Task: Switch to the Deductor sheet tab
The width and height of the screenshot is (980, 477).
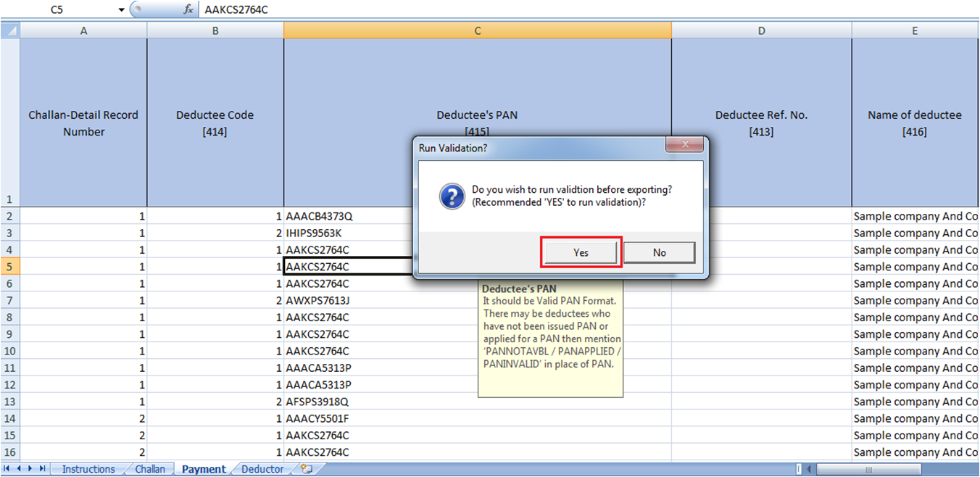Action: pyautogui.click(x=262, y=469)
